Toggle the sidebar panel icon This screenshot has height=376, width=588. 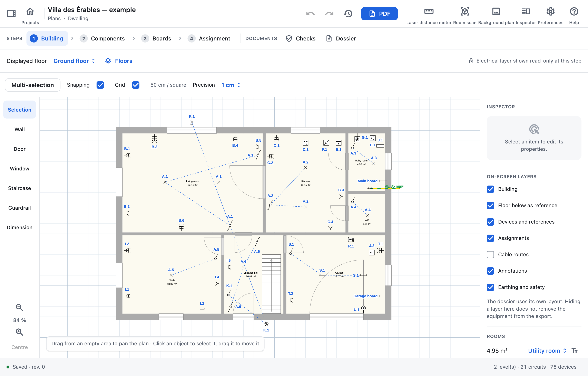pos(11,13)
